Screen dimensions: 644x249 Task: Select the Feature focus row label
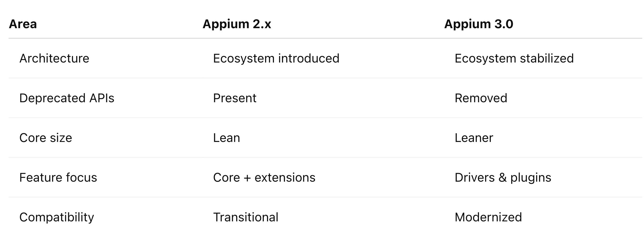[x=58, y=178]
